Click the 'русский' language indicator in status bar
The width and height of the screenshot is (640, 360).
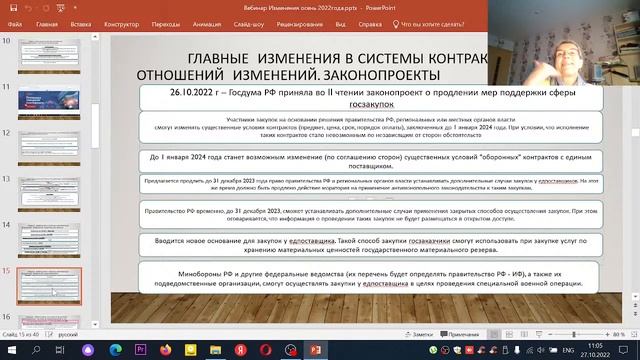coord(68,334)
